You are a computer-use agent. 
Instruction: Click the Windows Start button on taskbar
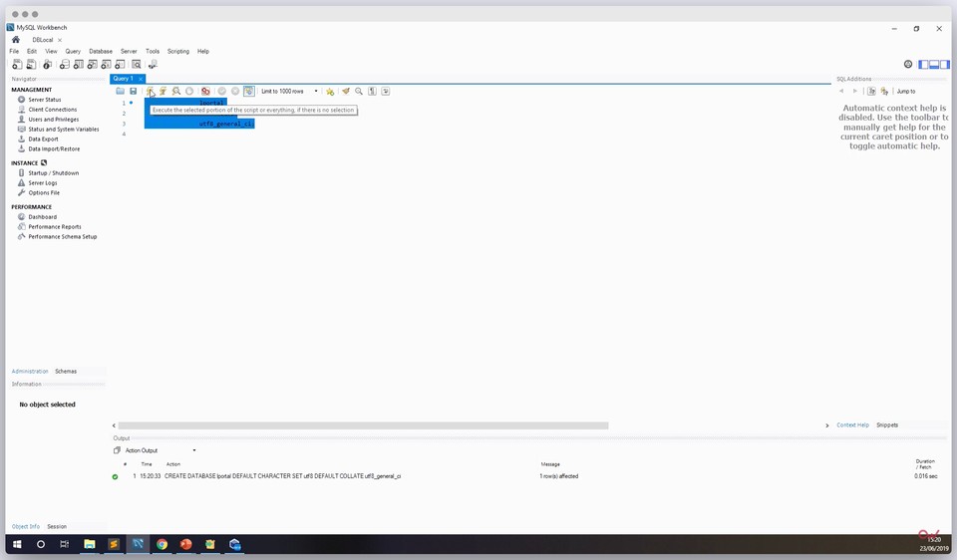(17, 544)
